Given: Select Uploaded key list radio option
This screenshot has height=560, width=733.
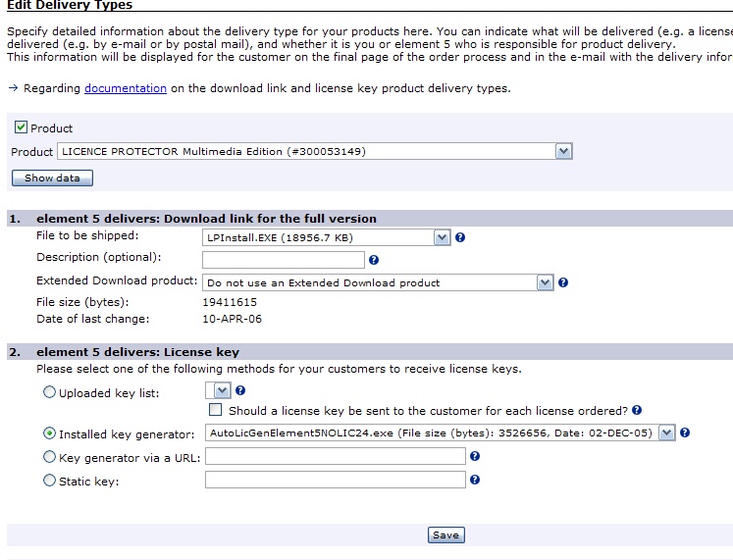Looking at the screenshot, I should [x=50, y=392].
